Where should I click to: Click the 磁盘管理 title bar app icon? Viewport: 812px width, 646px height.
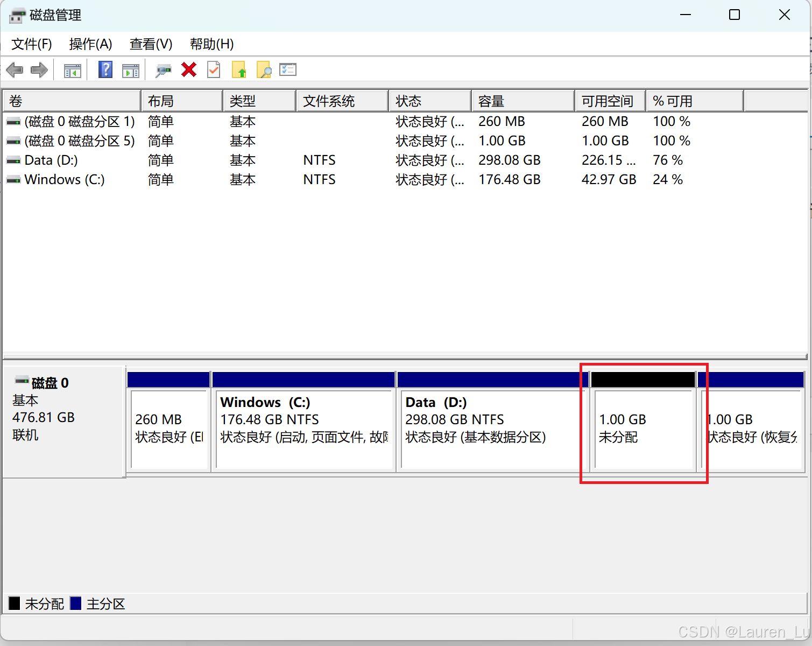[x=17, y=16]
